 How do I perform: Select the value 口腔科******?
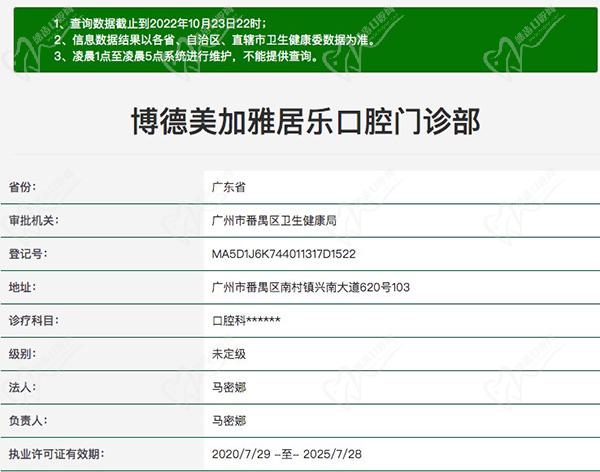(x=246, y=321)
